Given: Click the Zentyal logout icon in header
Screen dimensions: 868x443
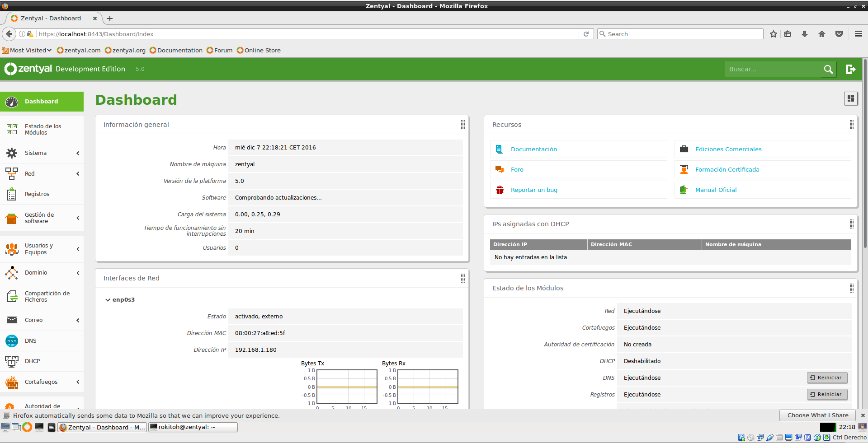Looking at the screenshot, I should (x=850, y=69).
